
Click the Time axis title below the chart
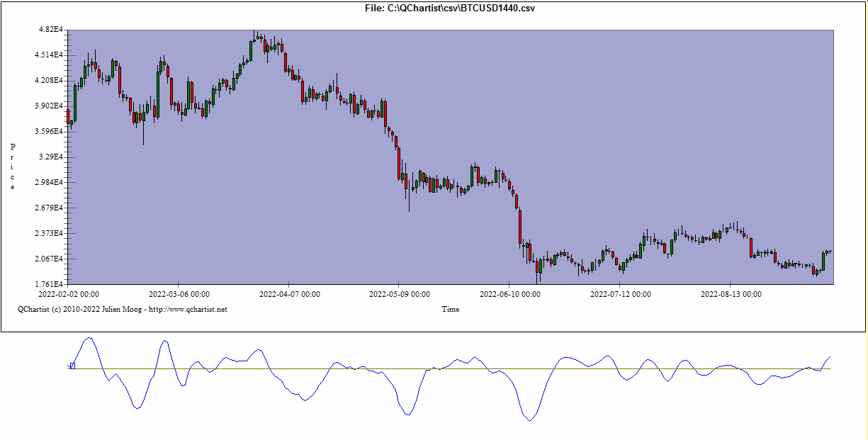click(450, 309)
